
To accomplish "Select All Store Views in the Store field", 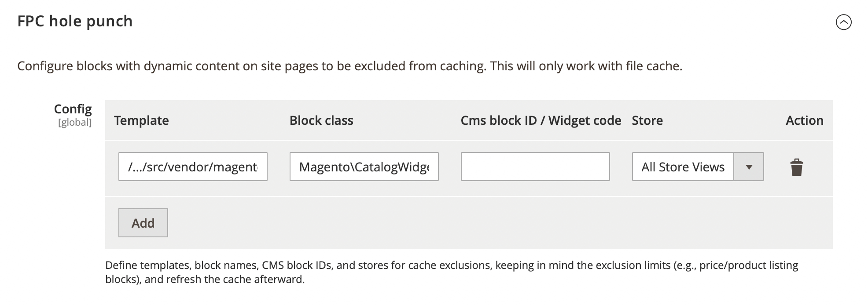I will point(683,167).
